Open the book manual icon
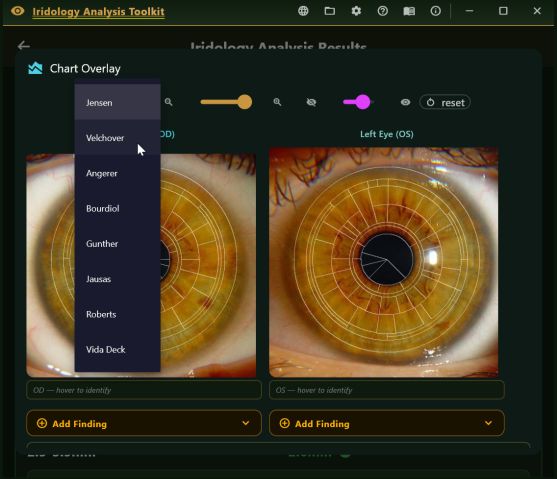This screenshot has width=557, height=479. coord(409,11)
